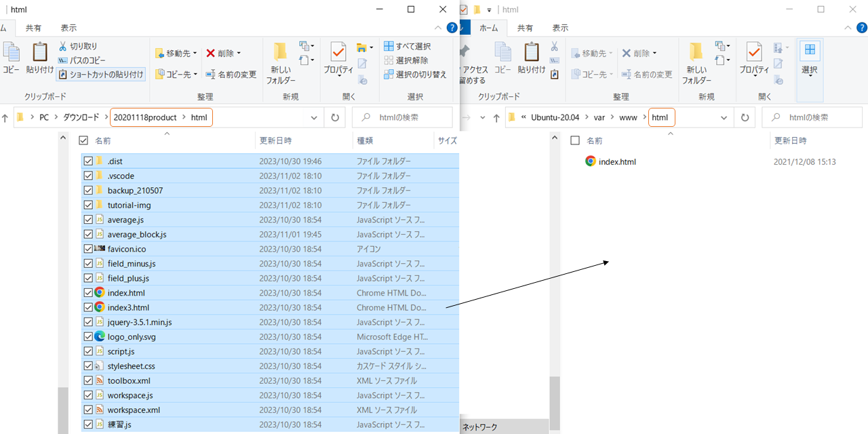
Task: Expand the Move to (移動先) dropdown
Action: pos(195,54)
